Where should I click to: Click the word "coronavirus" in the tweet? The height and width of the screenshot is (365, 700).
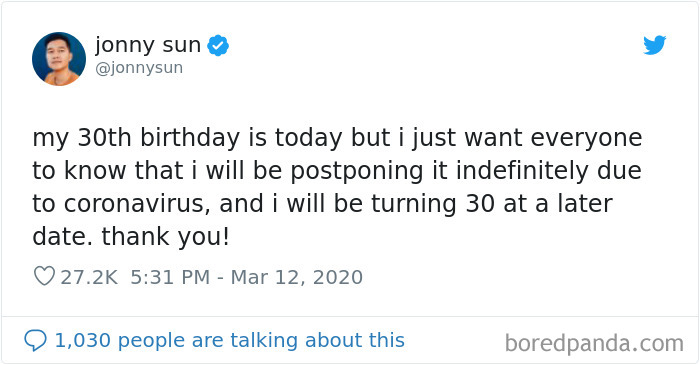click(x=136, y=204)
